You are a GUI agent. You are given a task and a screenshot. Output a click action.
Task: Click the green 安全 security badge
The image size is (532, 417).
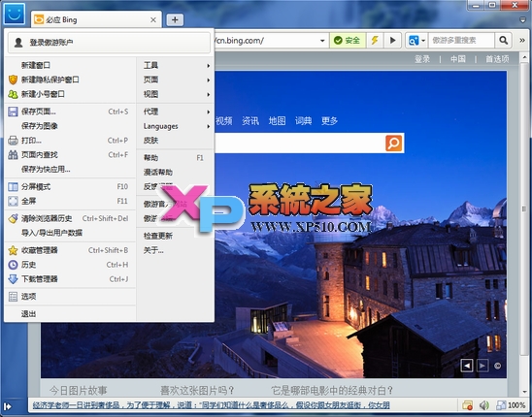click(348, 41)
